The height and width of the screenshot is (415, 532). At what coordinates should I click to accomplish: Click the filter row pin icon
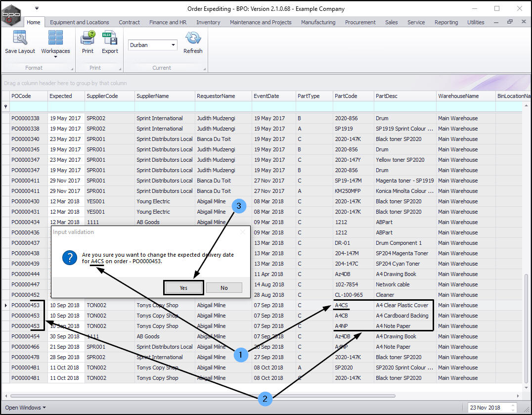5,106
